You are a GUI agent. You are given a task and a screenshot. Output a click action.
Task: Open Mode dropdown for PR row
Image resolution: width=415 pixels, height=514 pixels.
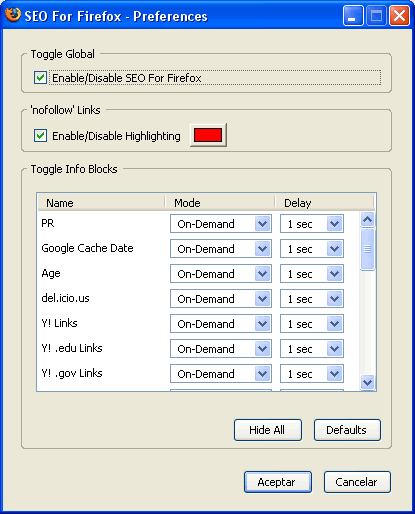tap(221, 224)
